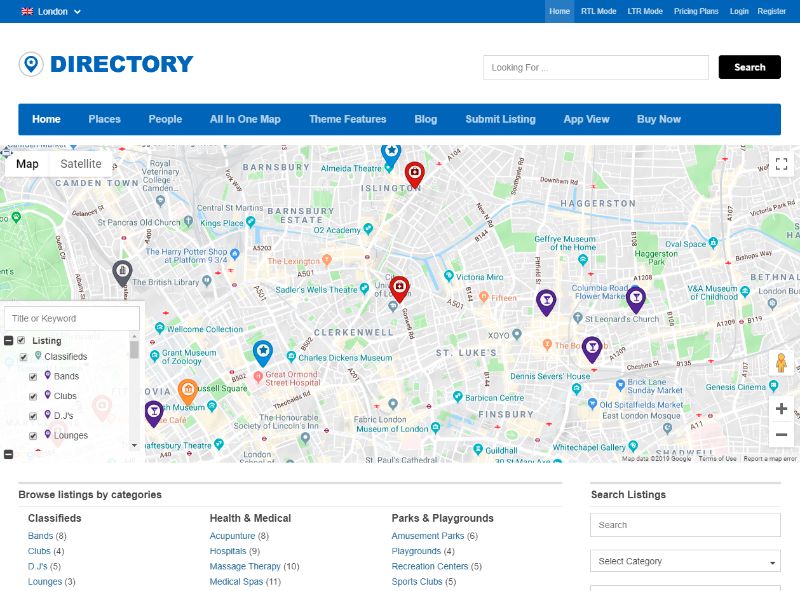Collapse the second tree group below Lounges
The width and height of the screenshot is (800, 591).
(9, 454)
